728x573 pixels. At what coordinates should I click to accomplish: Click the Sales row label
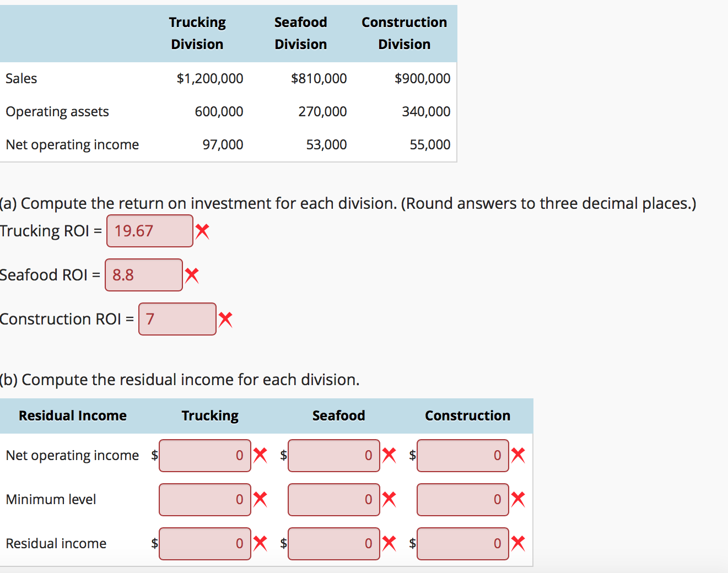(21, 79)
